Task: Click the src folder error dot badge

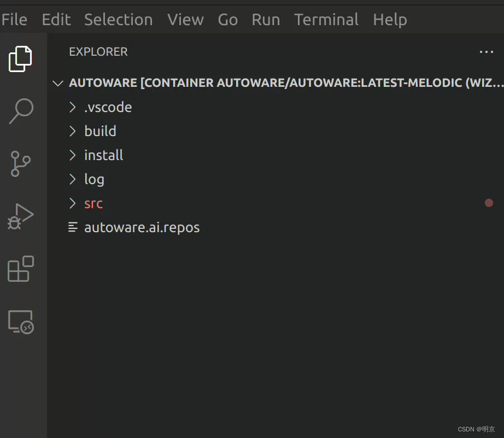Action: click(489, 203)
